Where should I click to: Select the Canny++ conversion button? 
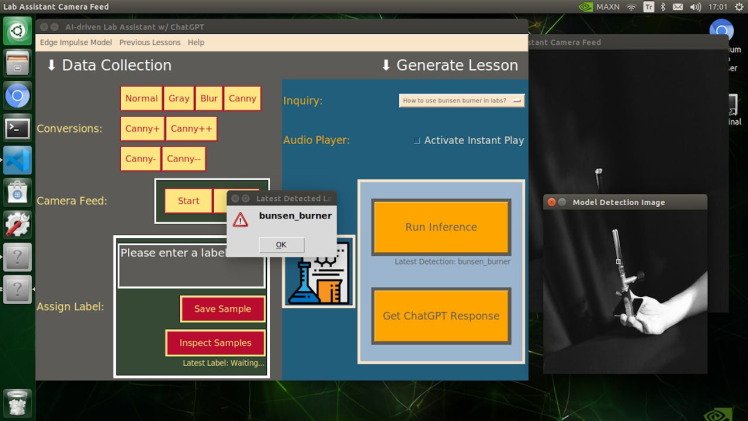(191, 129)
